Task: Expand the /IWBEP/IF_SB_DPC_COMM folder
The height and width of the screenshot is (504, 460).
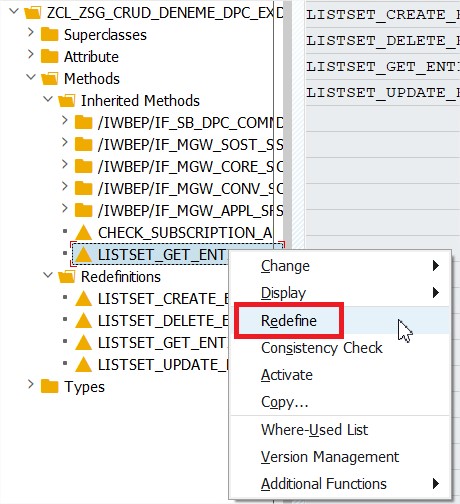Action: pos(65,121)
